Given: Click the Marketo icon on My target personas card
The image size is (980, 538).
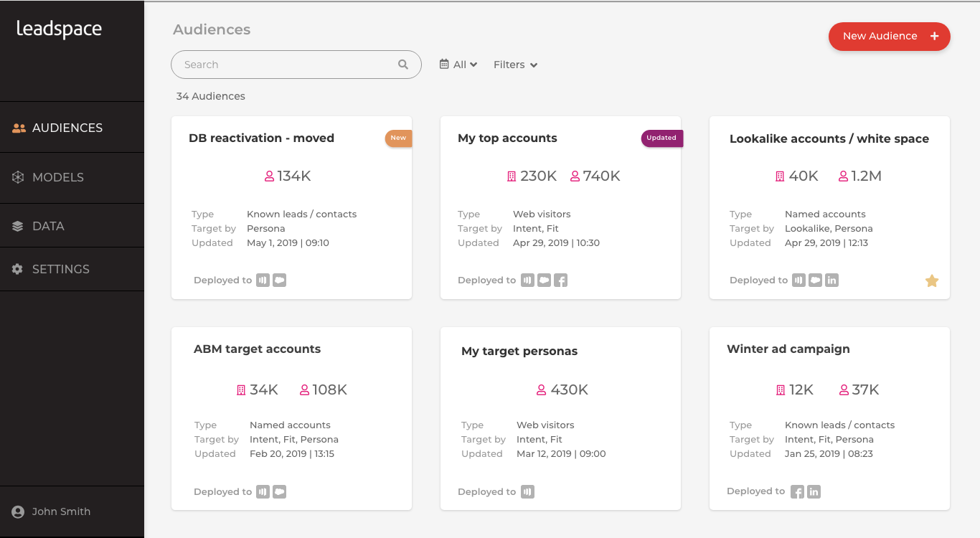Looking at the screenshot, I should [527, 492].
